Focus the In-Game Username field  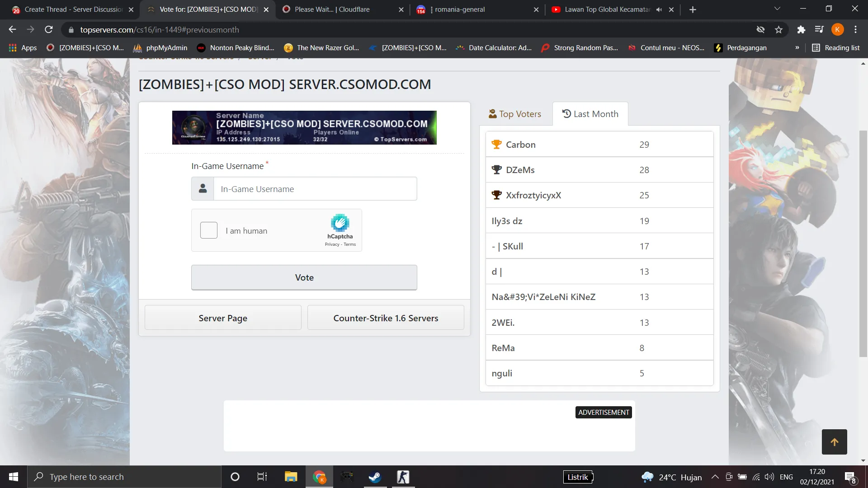click(315, 189)
